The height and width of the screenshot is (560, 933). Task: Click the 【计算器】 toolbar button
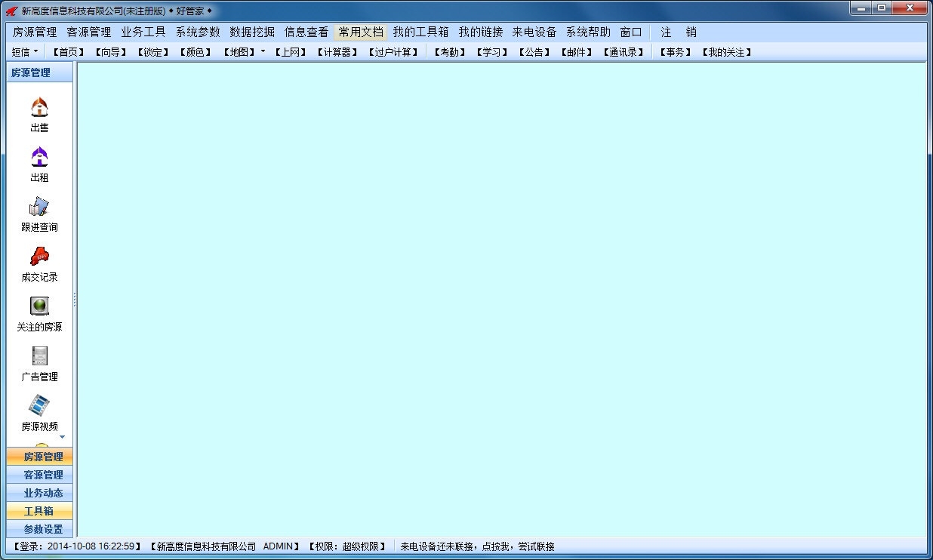pos(337,52)
